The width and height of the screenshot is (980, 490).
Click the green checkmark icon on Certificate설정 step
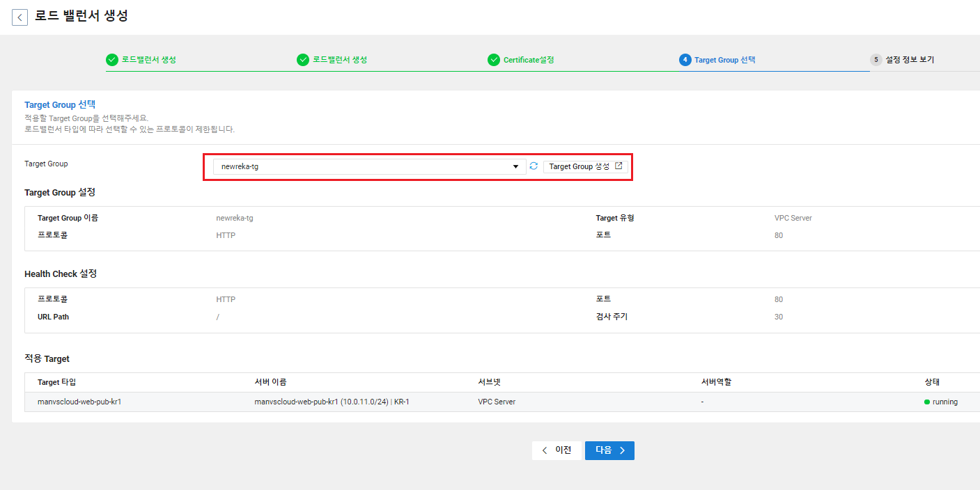tap(494, 60)
